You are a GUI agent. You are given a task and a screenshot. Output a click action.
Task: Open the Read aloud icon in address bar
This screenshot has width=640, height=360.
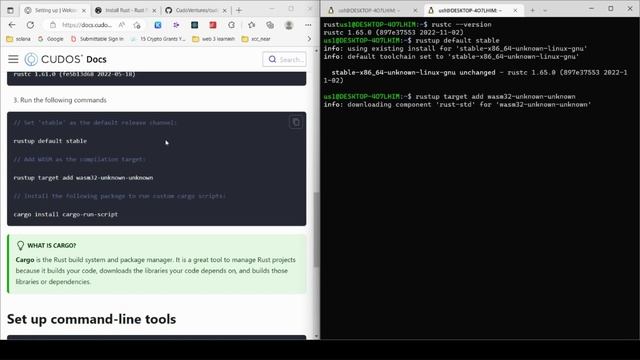[122, 25]
